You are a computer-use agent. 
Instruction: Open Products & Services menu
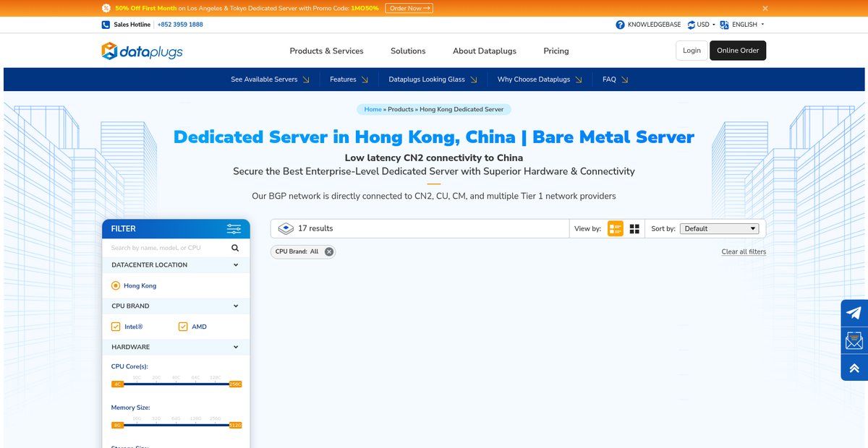coord(326,51)
